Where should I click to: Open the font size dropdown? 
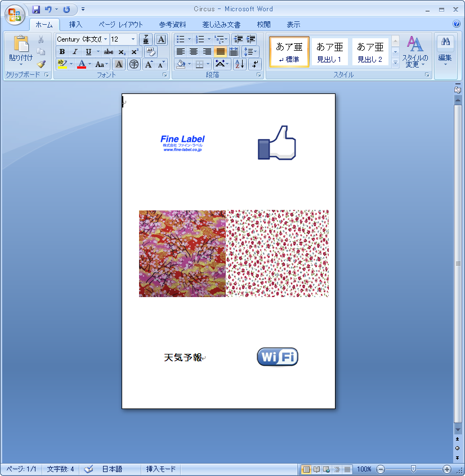tap(133, 39)
